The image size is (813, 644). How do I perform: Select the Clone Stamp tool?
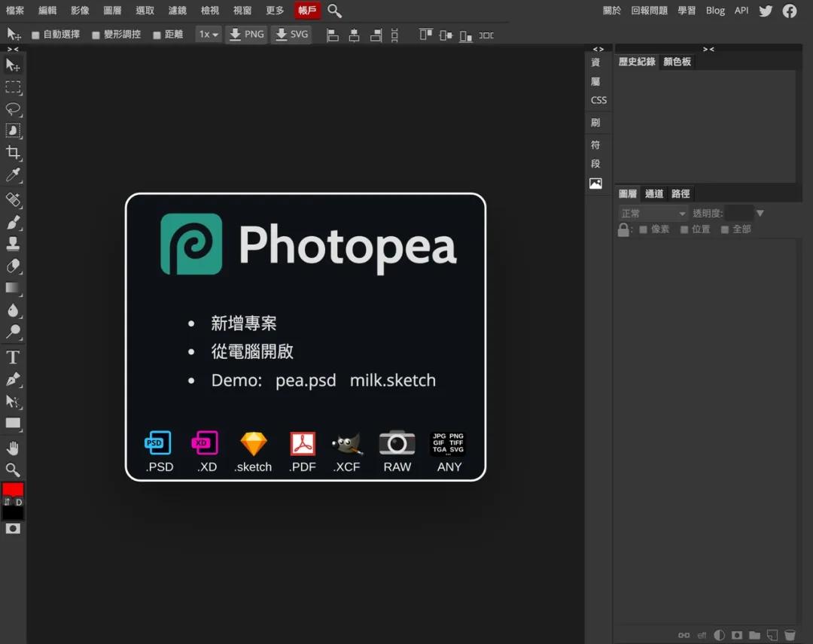[x=12, y=243]
